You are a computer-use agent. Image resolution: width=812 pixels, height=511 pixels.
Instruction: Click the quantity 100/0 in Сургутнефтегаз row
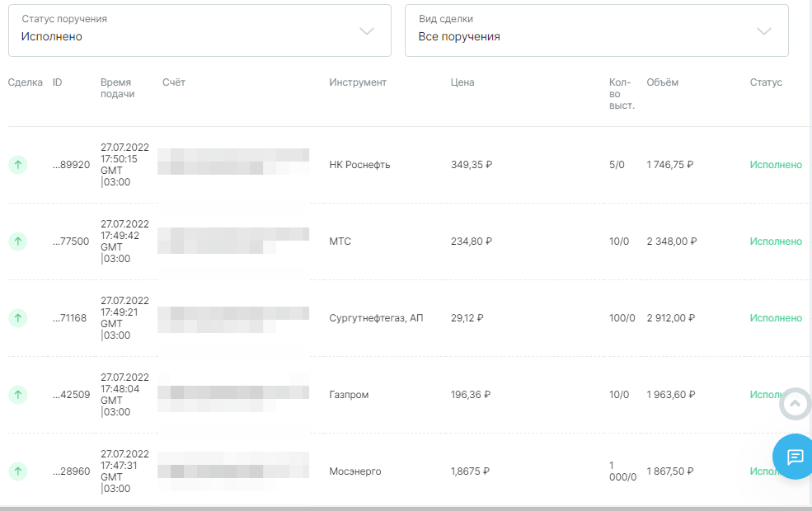click(x=622, y=318)
